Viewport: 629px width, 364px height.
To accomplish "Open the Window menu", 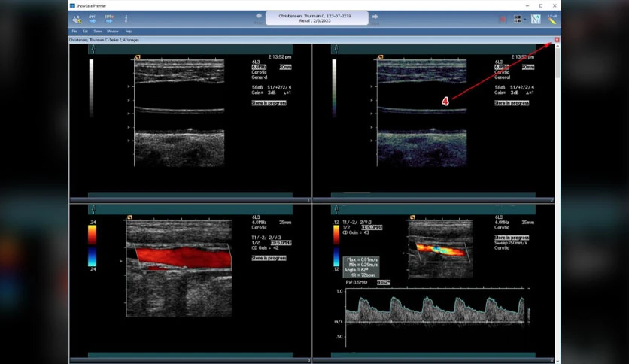I will tap(113, 32).
